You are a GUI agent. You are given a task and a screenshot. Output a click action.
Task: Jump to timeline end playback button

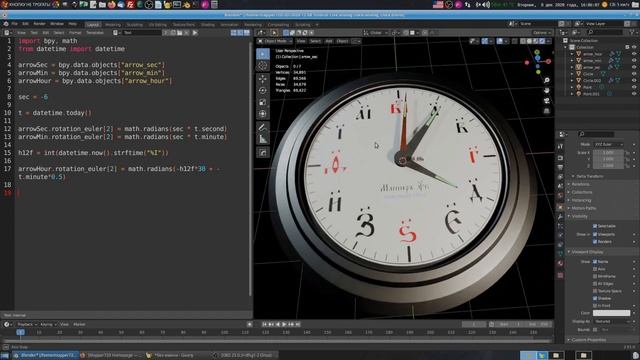(x=298, y=324)
